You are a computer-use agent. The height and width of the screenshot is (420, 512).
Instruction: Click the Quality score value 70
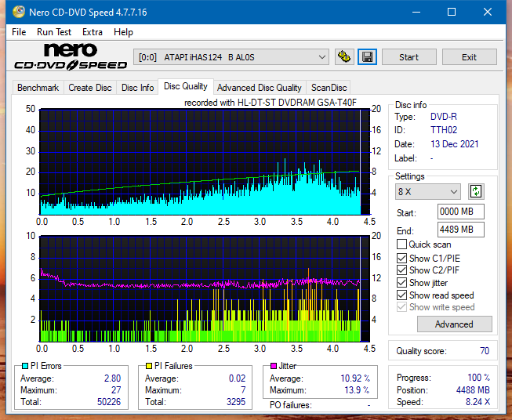485,351
